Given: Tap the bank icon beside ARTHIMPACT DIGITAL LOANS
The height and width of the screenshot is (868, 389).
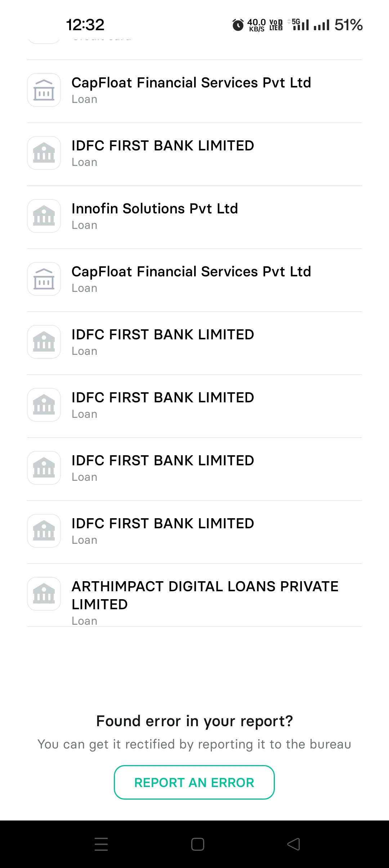Looking at the screenshot, I should tap(44, 594).
